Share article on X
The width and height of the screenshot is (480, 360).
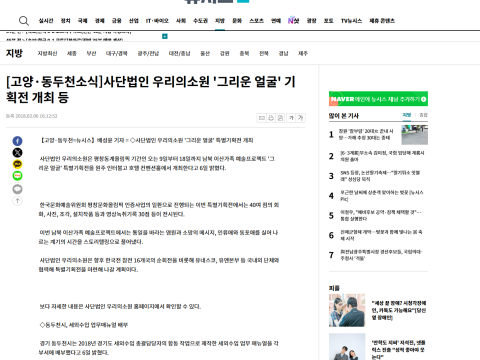[x=17, y=153]
